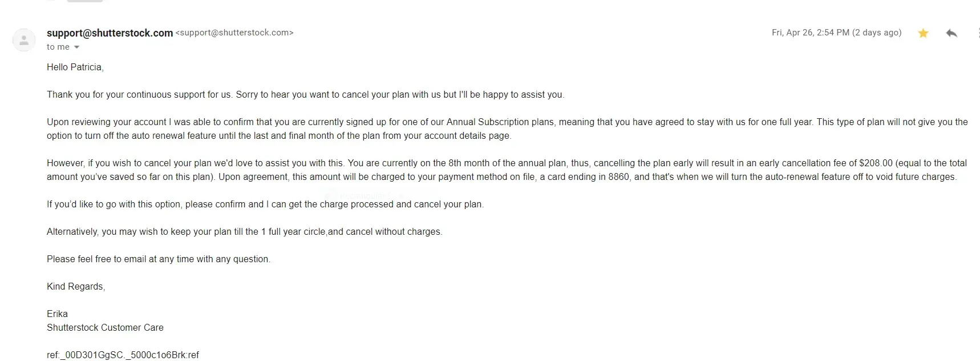Click the sender's profile avatar
Viewport: 980px width, 361px height.
point(24,40)
